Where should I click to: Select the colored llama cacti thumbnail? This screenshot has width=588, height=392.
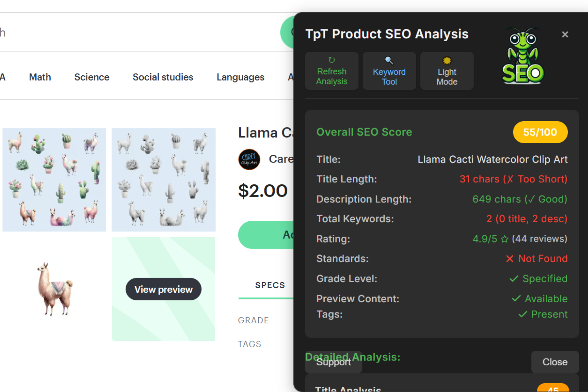tap(54, 180)
